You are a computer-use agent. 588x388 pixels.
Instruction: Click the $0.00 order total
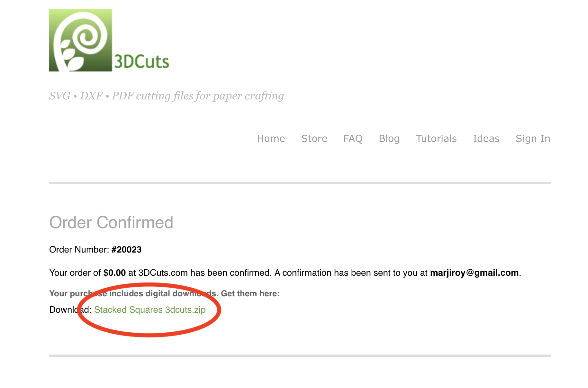[x=114, y=273]
